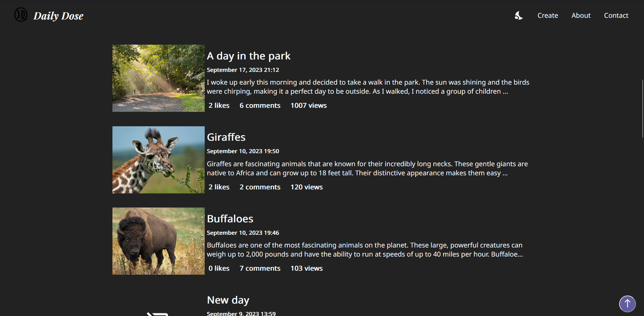Click '0 likes' on the Buffaloes post

point(218,268)
